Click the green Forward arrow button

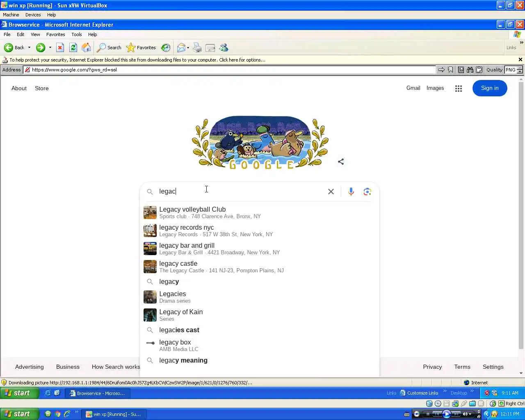click(40, 48)
